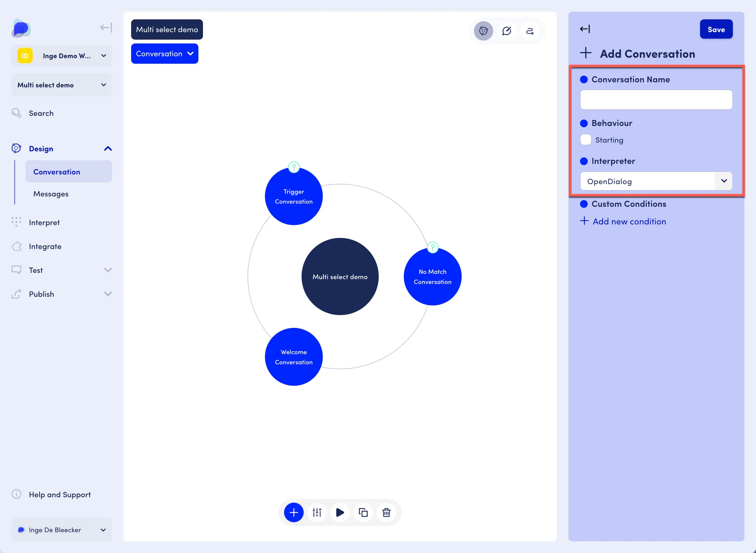This screenshot has height=553, width=756.
Task: Select the No Match Conversation node
Action: [432, 277]
